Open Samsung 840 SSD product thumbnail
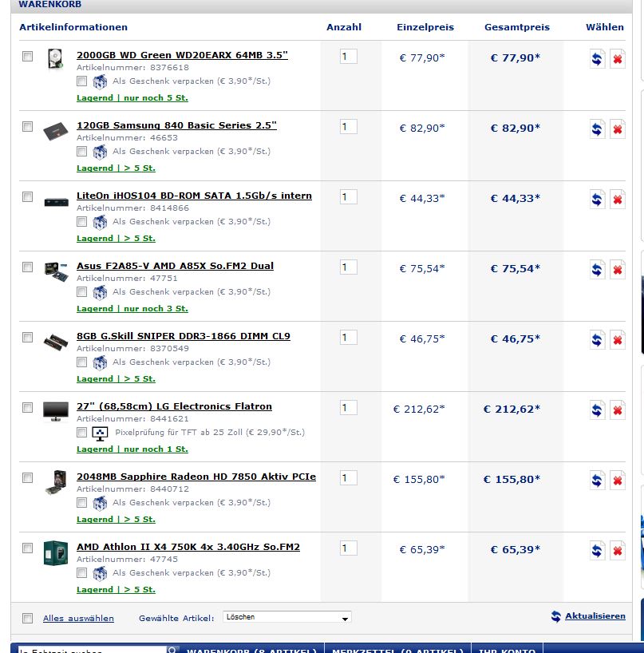The image size is (644, 653). pyautogui.click(x=55, y=131)
